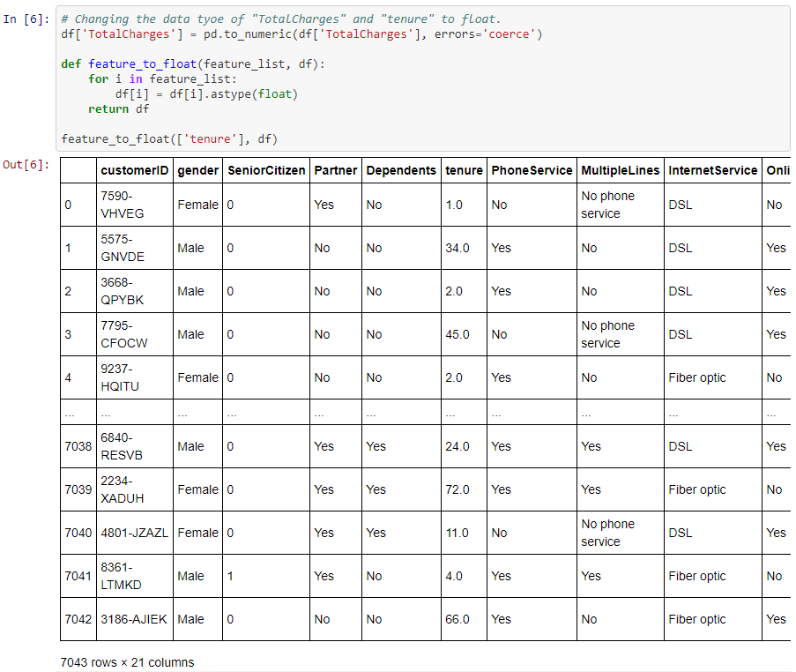Screen dimensions: 796x672
Task: Click customer ID cell 4801-JZAZL
Action: 135,533
